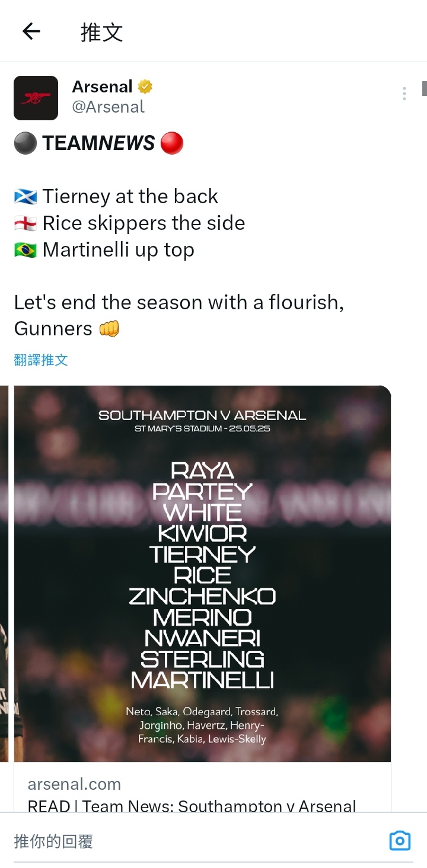This screenshot has width=427, height=868.
Task: Tap the red circle emoji after TEAMNEWS
Action: (172, 143)
